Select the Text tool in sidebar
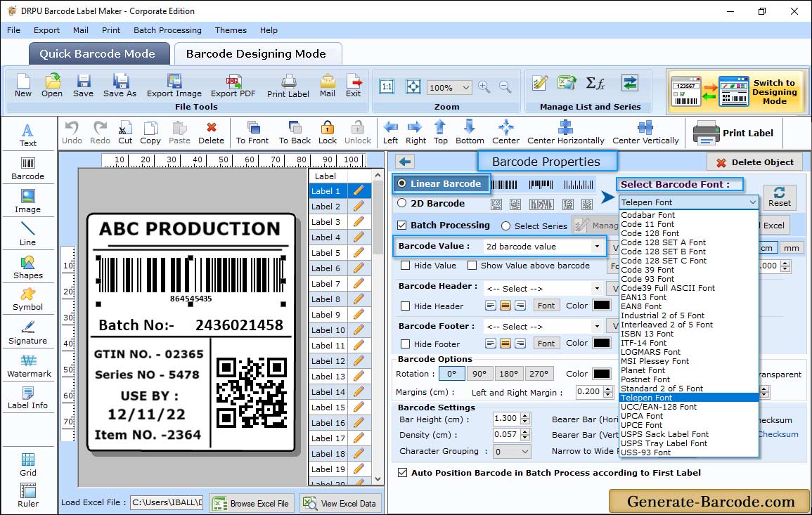 pos(28,136)
